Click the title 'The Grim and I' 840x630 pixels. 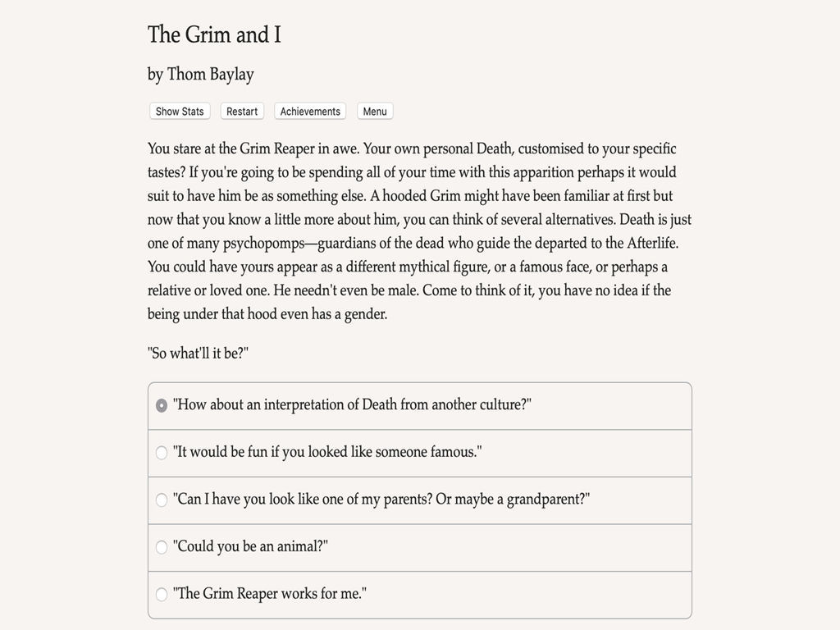[214, 34]
